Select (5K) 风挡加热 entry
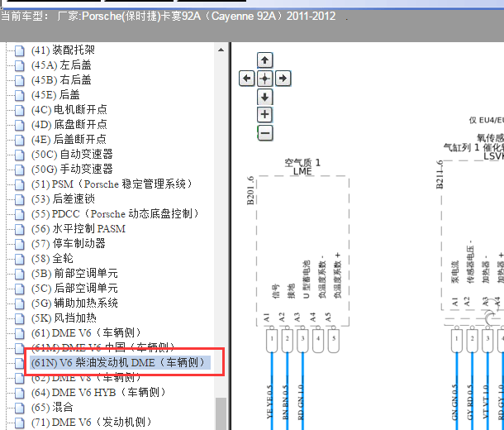The image size is (504, 430). (x=64, y=318)
